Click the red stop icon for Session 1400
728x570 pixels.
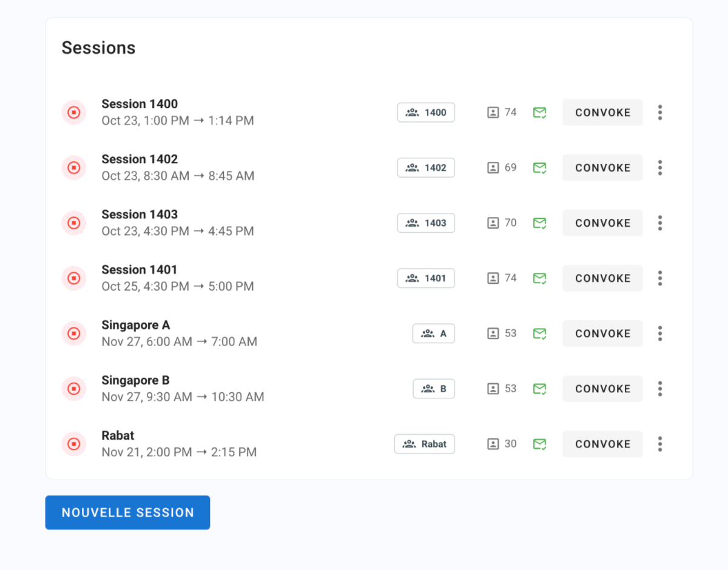[x=73, y=112]
